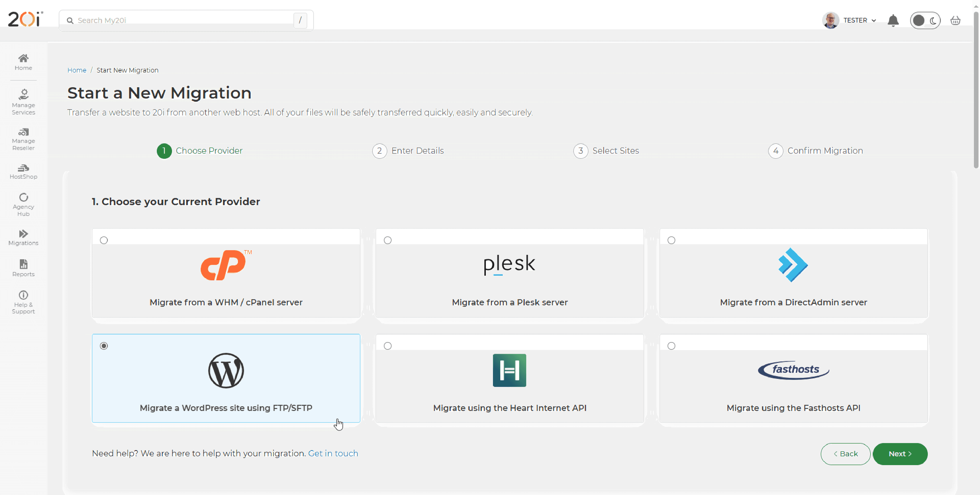980x495 pixels.
Task: Open Migrations in the sidebar
Action: click(x=23, y=237)
